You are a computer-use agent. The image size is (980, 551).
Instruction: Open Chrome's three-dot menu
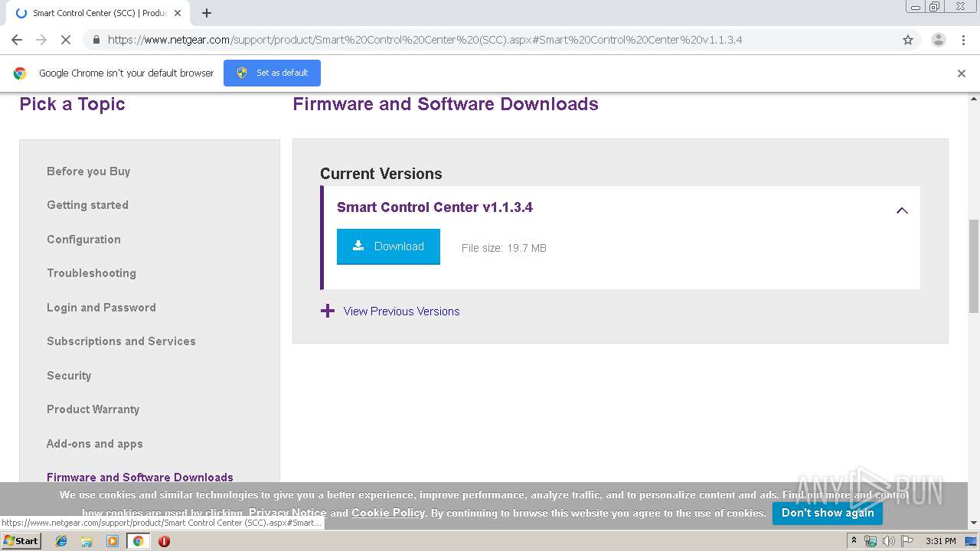click(963, 40)
